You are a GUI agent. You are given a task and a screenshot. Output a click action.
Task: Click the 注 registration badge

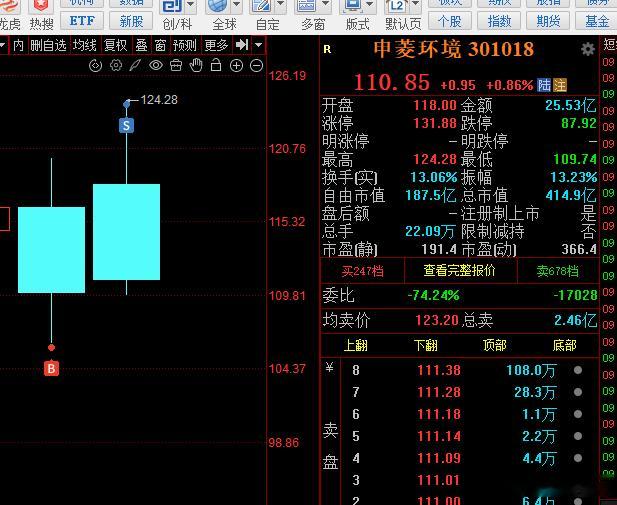(560, 85)
